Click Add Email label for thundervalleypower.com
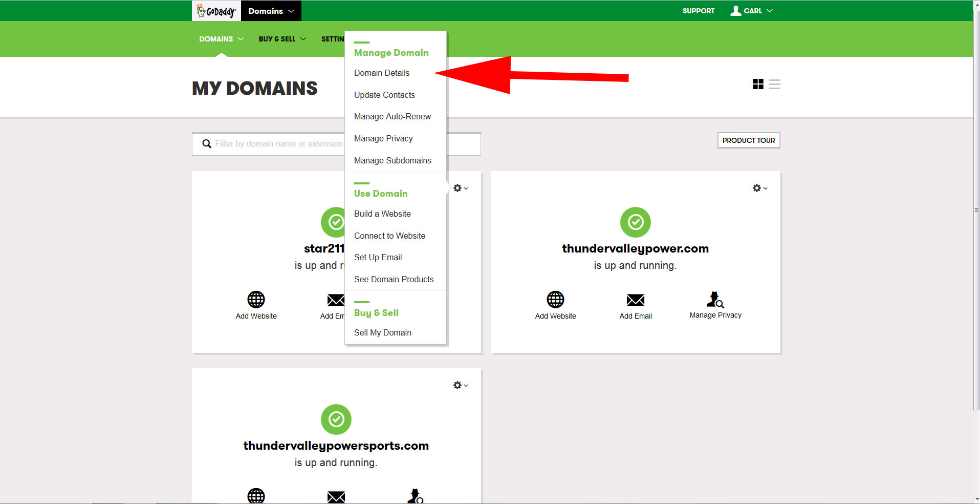Viewport: 980px width, 504px height. (636, 316)
